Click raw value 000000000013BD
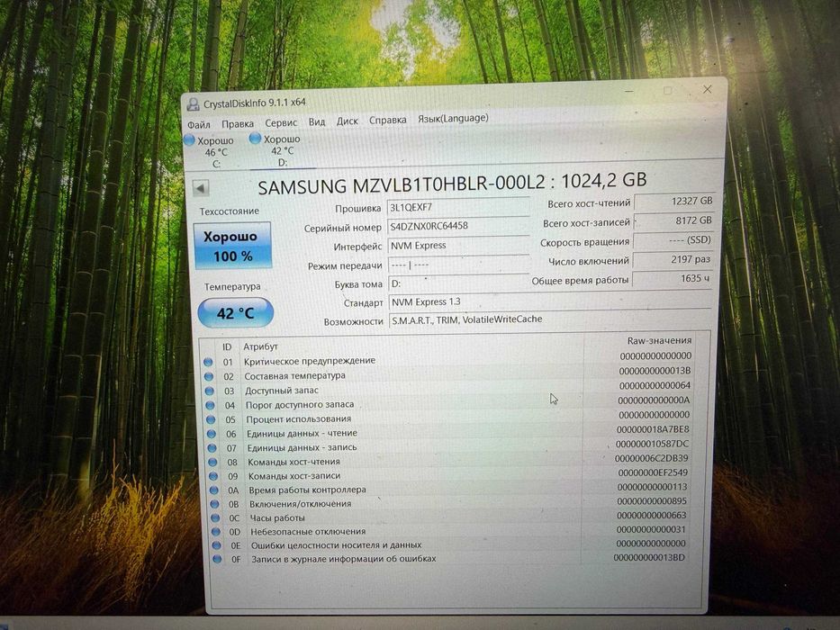Image resolution: width=840 pixels, height=630 pixels. coord(649,558)
